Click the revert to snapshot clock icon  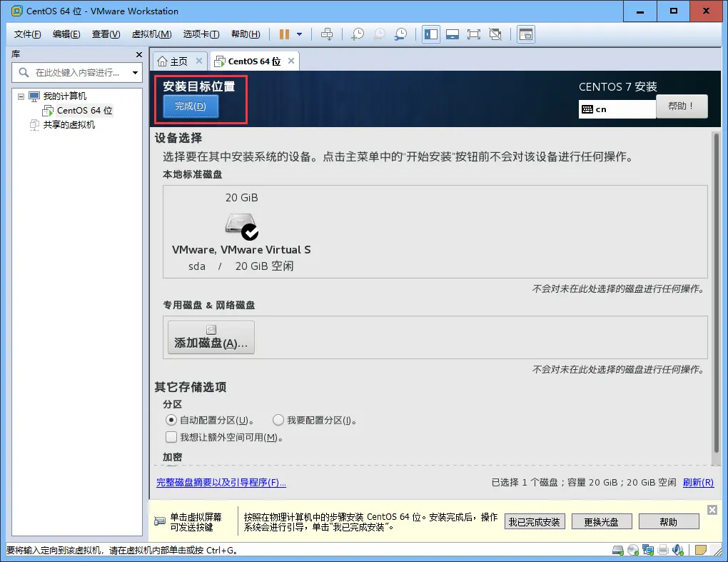[379, 34]
